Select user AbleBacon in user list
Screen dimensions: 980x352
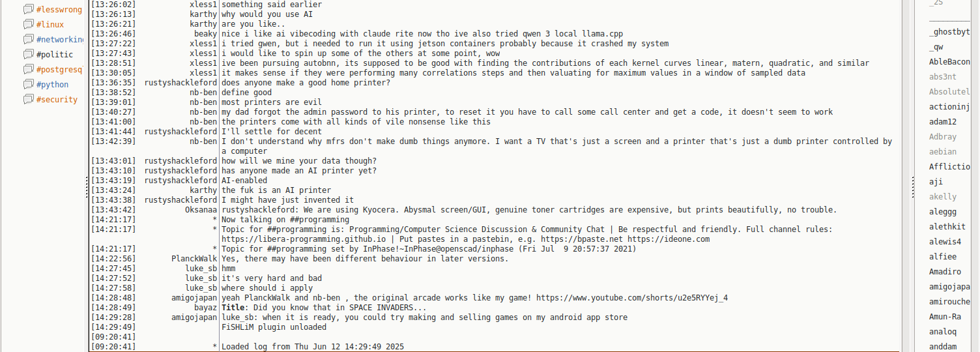tap(949, 62)
